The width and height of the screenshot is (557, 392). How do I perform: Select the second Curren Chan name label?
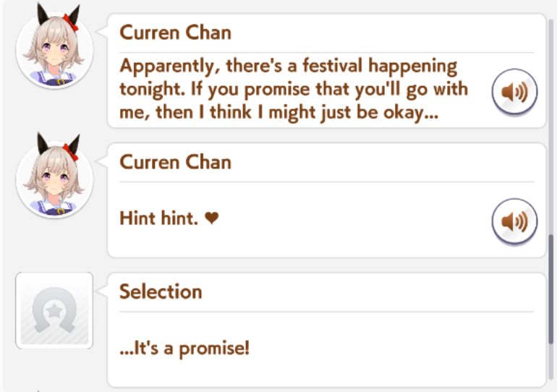[175, 161]
